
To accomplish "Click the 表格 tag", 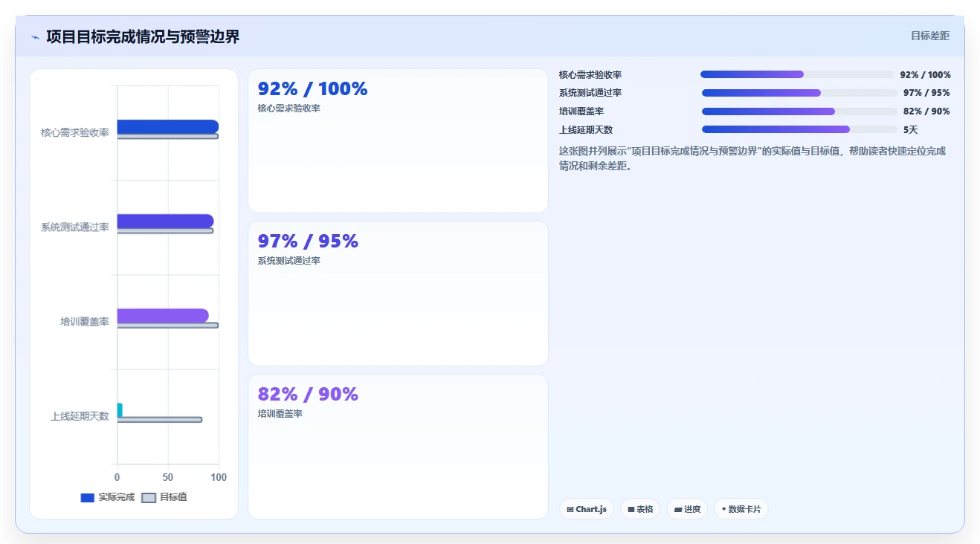I will coord(640,509).
